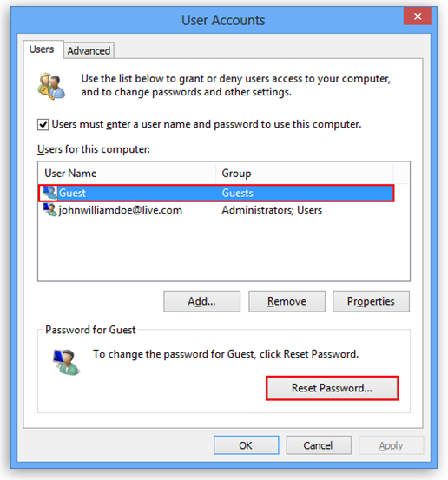Confirm with the OK button

click(x=247, y=445)
